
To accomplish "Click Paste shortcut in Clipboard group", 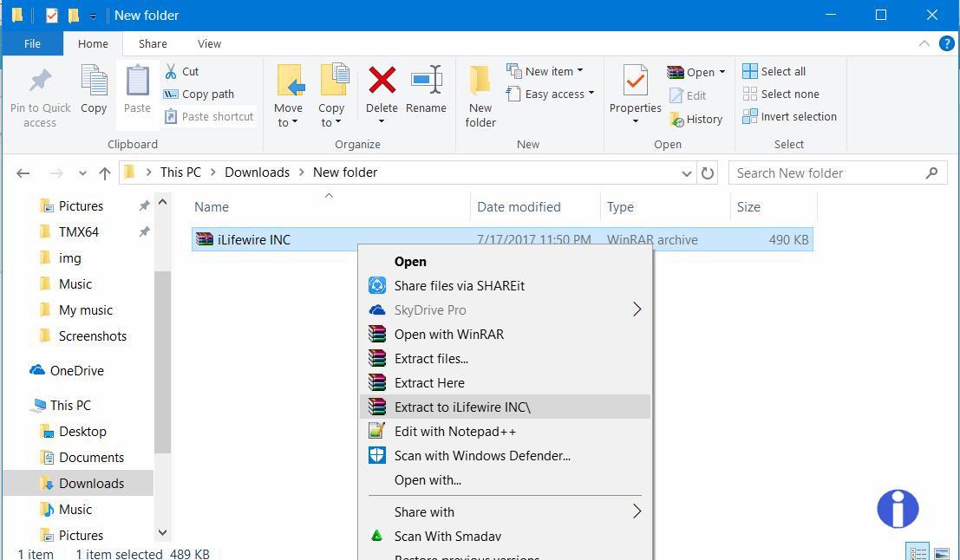I will (209, 116).
